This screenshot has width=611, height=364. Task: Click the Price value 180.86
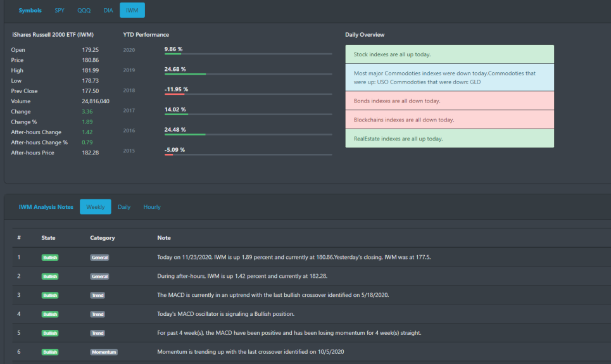pos(91,60)
